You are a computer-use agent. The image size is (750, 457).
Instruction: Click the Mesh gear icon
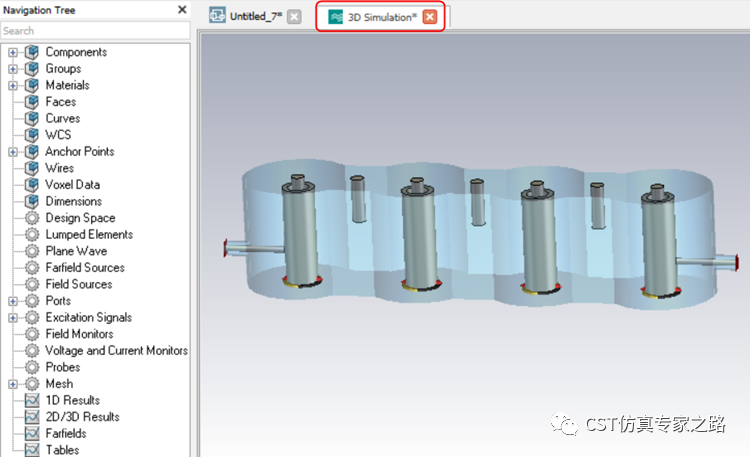[x=32, y=384]
